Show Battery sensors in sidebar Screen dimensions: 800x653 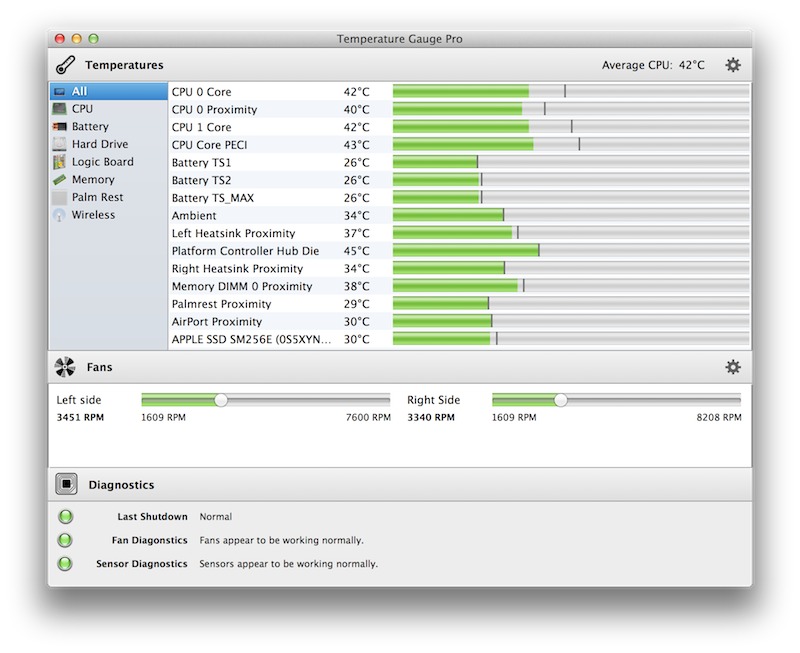click(90, 127)
